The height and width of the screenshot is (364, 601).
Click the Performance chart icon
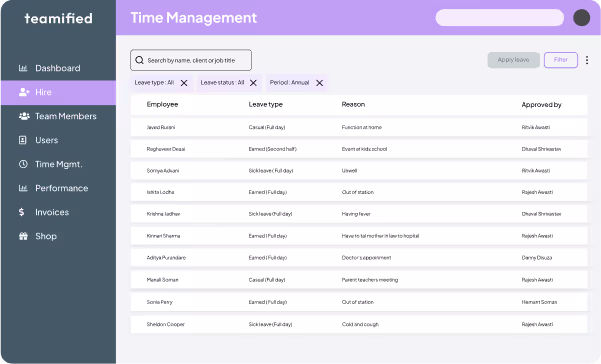23,188
